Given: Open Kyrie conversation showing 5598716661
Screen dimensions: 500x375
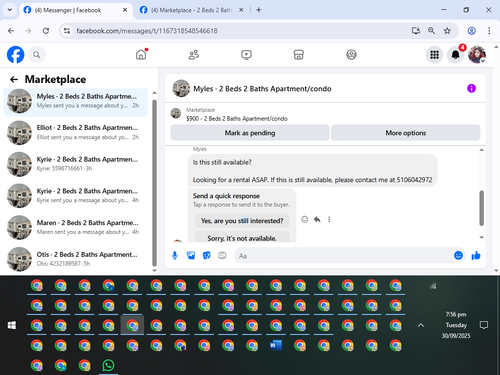Looking at the screenshot, I should tap(76, 164).
